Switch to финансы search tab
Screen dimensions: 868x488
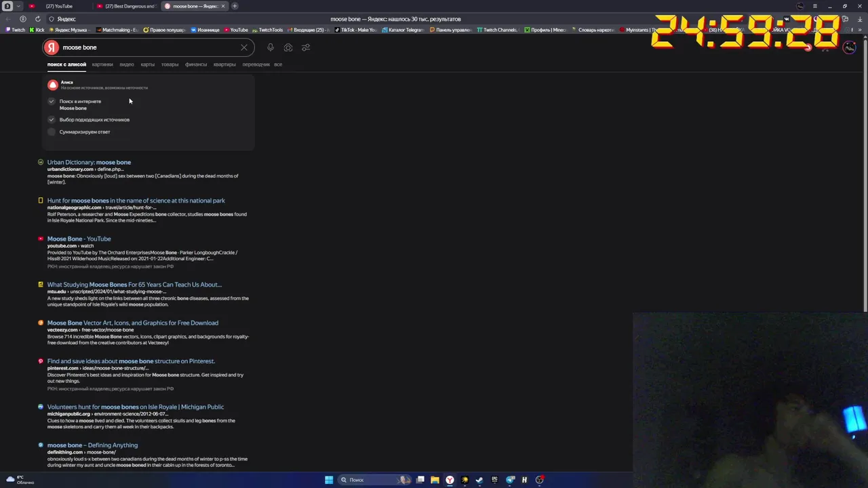click(x=196, y=64)
